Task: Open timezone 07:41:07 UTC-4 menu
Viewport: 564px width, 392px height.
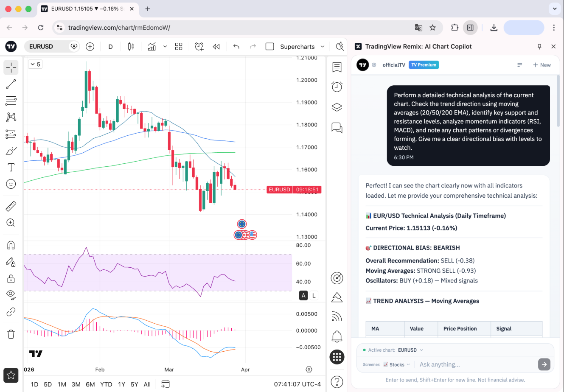Action: pyautogui.click(x=297, y=384)
